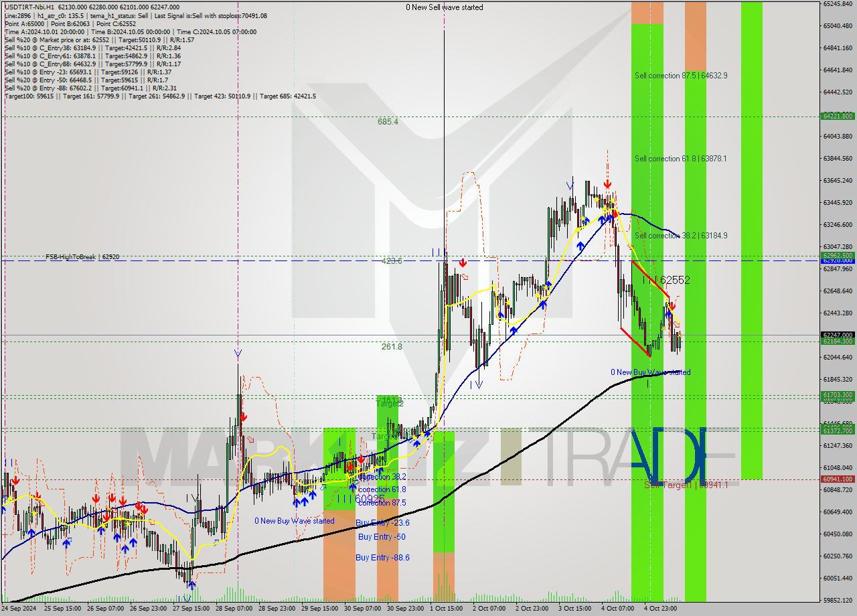Screen dimensions: 857x616
Task: Click the 'Sell %20 @ Market price' info line
Action: coord(99,40)
